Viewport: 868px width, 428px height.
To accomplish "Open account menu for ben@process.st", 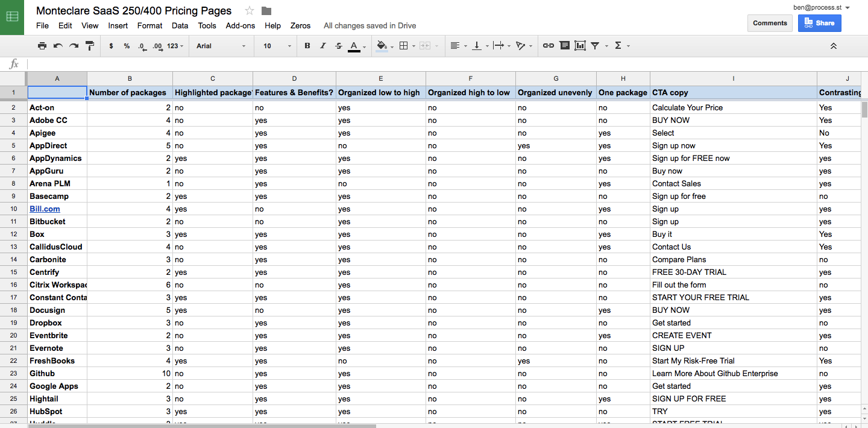I will (822, 7).
